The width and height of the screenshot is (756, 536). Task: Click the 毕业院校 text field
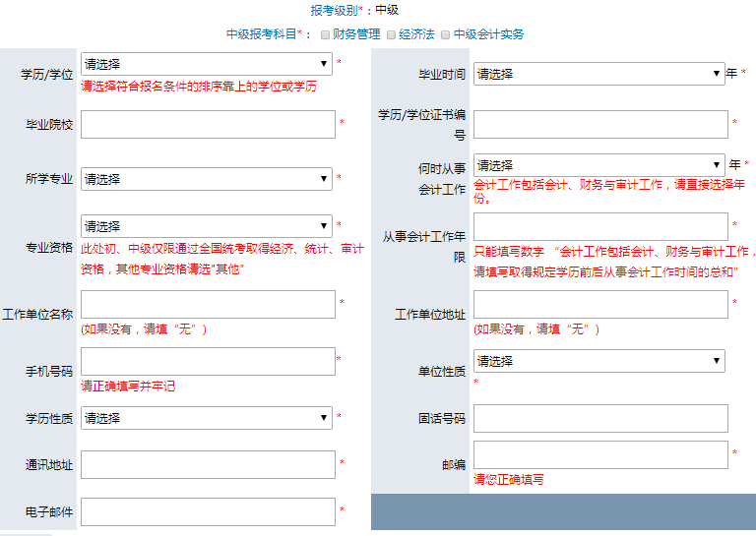pos(208,124)
